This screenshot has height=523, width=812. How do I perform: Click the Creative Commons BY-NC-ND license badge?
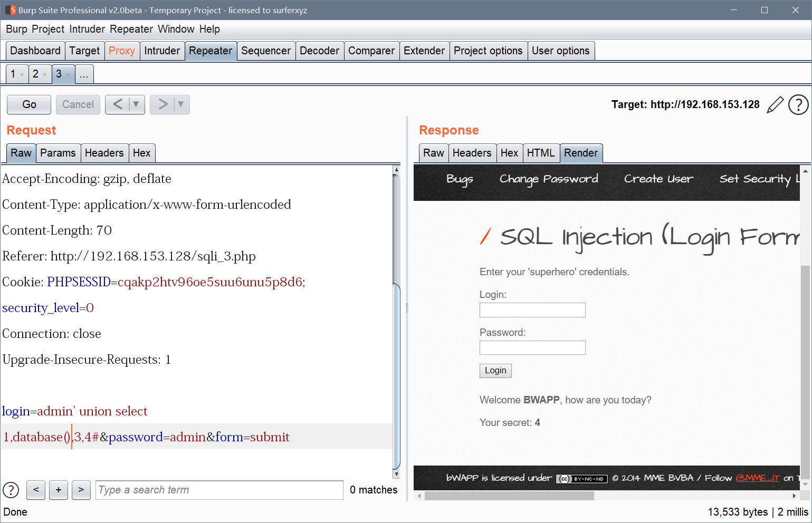tap(582, 479)
